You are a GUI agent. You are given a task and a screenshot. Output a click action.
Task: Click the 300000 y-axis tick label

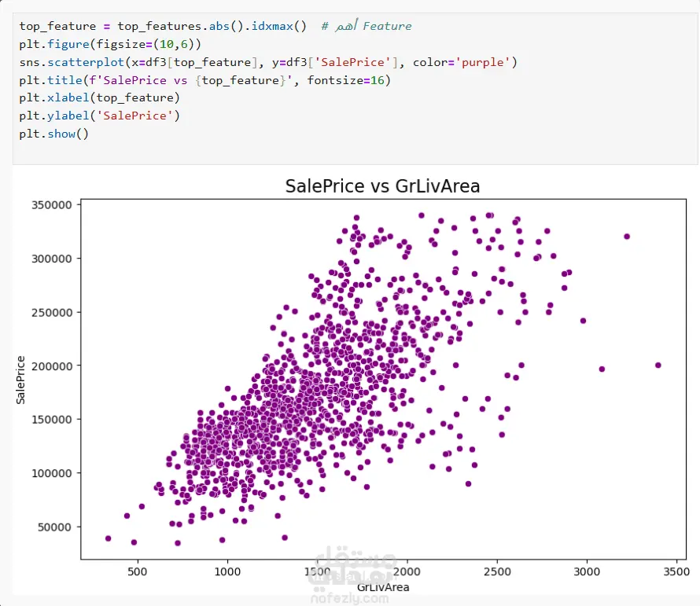[51, 259]
